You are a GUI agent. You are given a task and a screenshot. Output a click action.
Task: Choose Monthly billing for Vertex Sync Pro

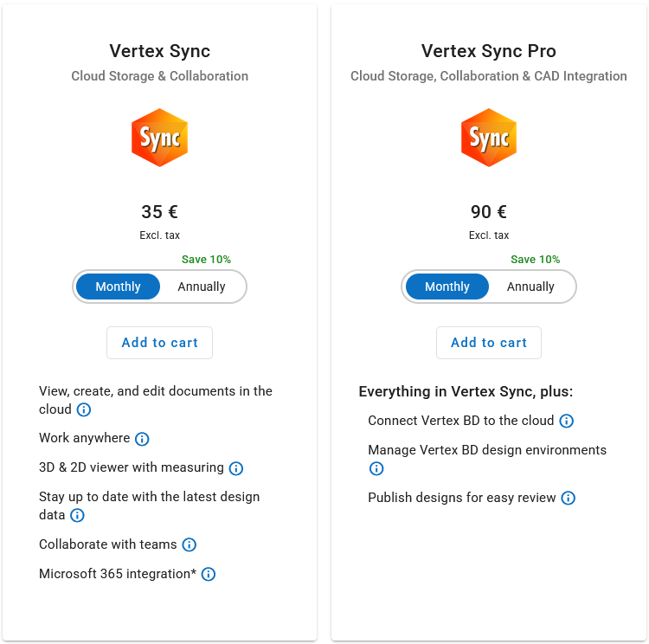point(447,287)
